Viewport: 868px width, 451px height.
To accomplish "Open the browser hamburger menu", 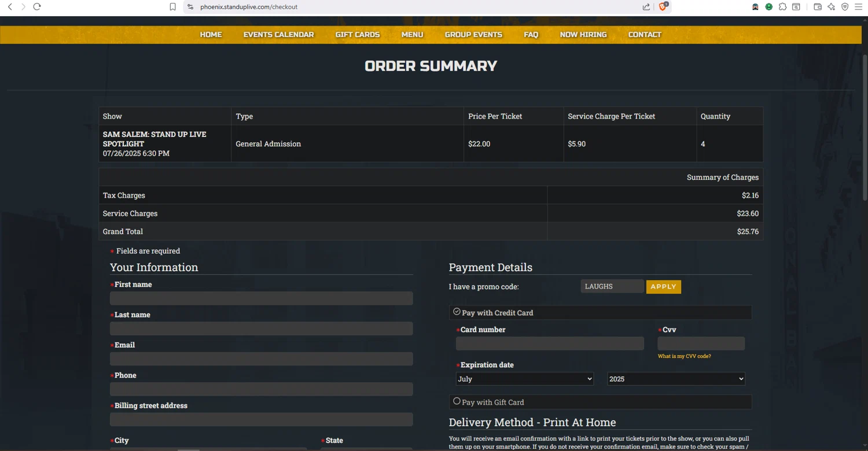I will (859, 7).
